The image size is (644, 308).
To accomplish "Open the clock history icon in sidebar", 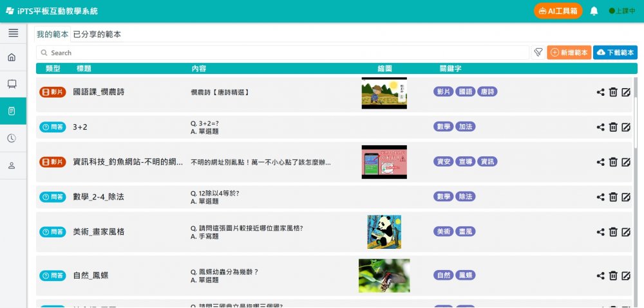I will (x=12, y=138).
